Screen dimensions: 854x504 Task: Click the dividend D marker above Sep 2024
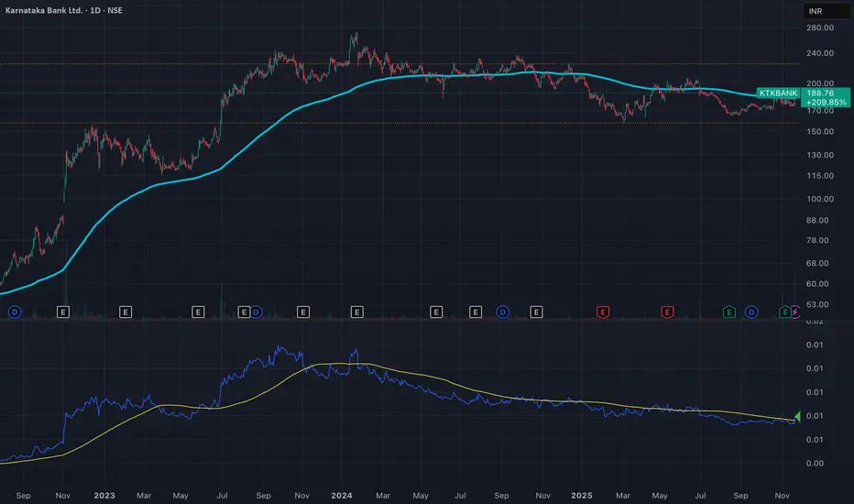pos(502,312)
